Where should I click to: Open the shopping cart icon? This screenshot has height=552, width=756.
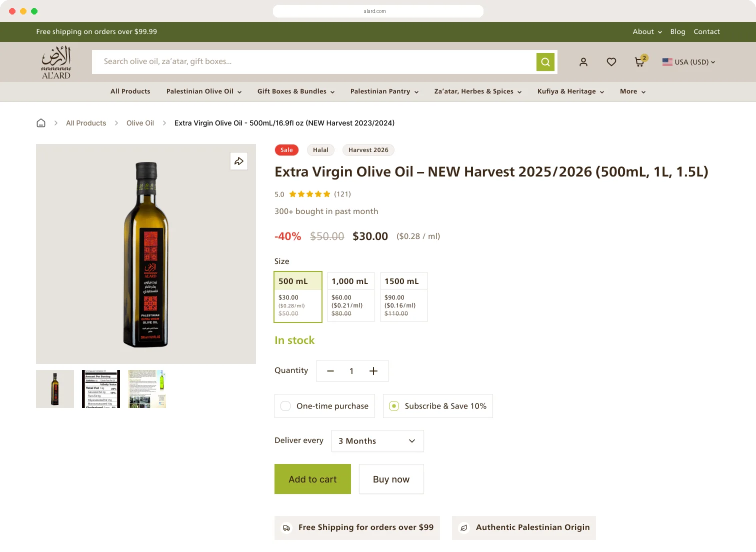click(639, 62)
